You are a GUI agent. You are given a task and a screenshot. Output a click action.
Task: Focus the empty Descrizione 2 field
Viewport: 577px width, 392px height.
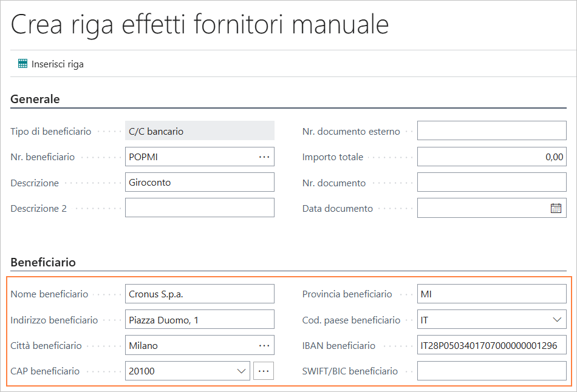tap(199, 208)
